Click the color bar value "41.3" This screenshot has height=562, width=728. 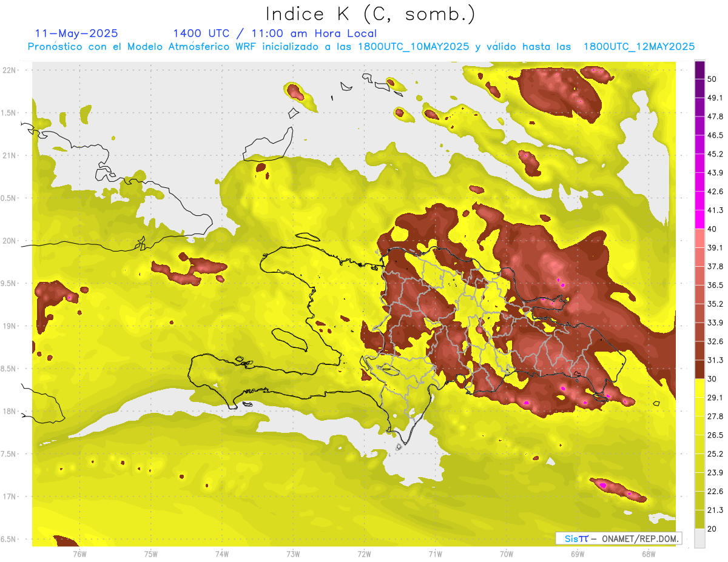(x=715, y=210)
